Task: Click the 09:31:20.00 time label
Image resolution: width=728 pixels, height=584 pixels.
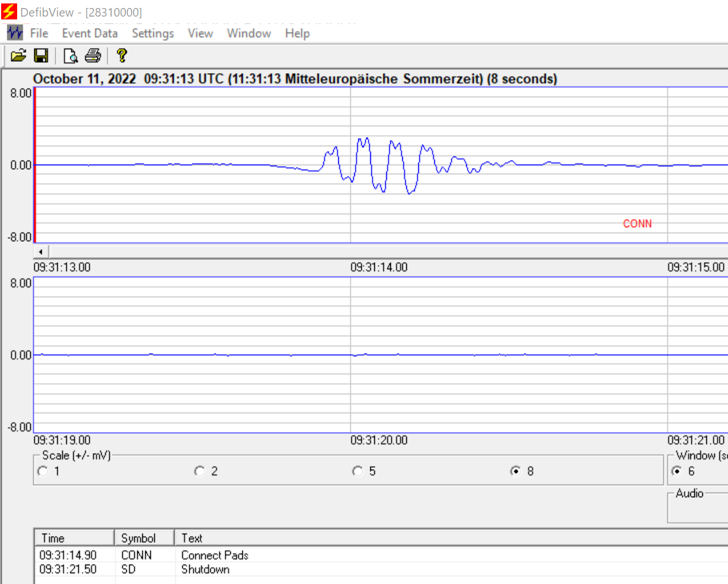Action: pos(379,440)
